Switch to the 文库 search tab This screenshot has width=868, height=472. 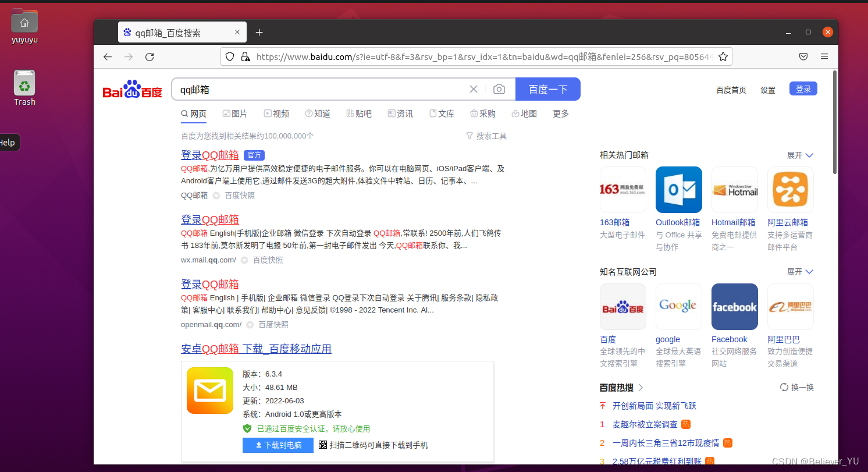click(442, 113)
